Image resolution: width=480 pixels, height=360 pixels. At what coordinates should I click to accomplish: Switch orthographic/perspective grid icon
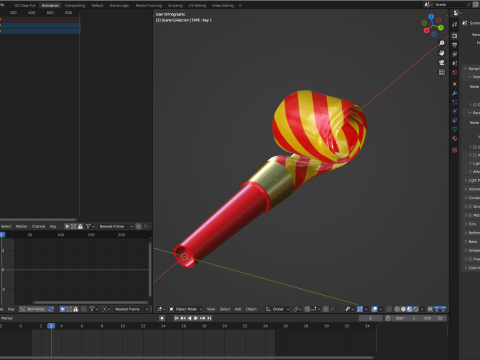point(442,72)
